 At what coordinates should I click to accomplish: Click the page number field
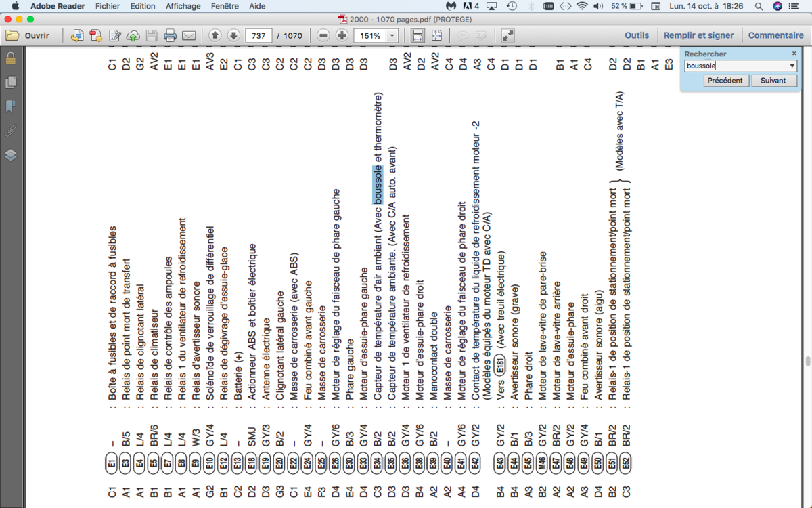coord(259,35)
